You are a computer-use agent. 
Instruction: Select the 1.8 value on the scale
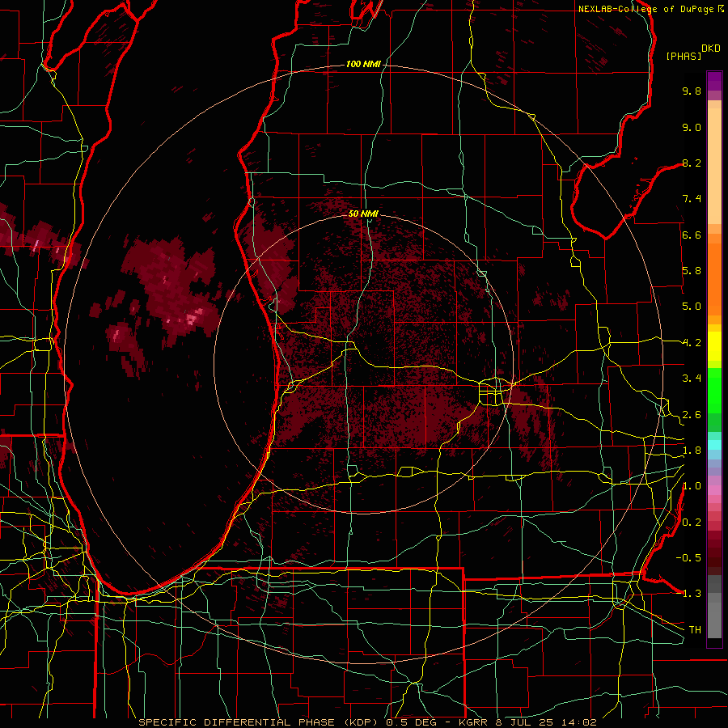point(692,451)
